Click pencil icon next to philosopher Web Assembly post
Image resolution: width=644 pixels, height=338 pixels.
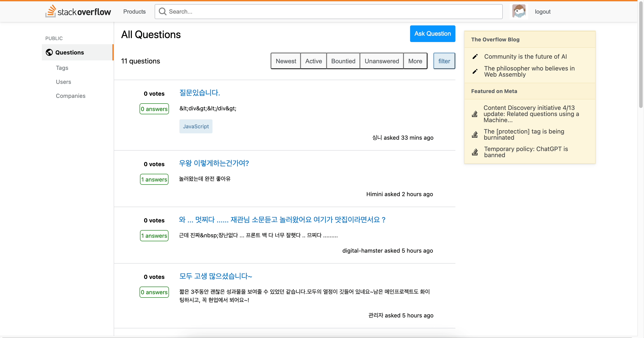point(475,71)
